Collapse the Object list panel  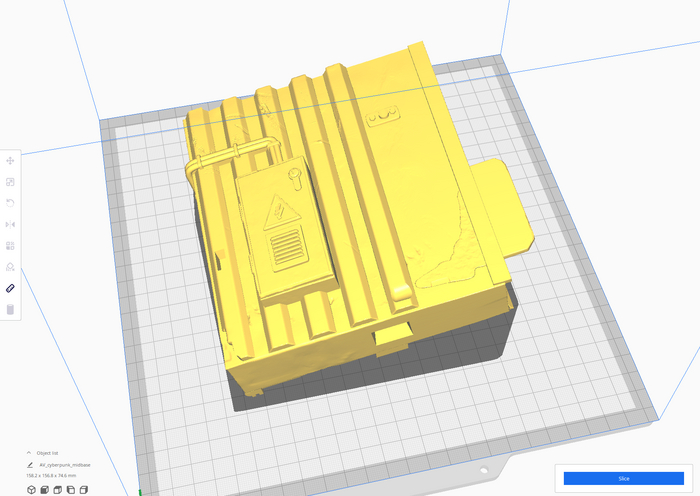(29, 453)
